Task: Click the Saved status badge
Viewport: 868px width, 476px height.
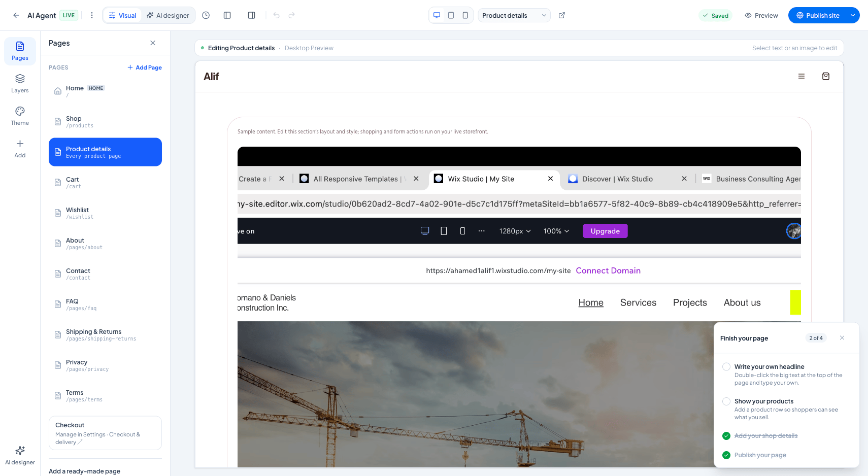Action: 716,16
